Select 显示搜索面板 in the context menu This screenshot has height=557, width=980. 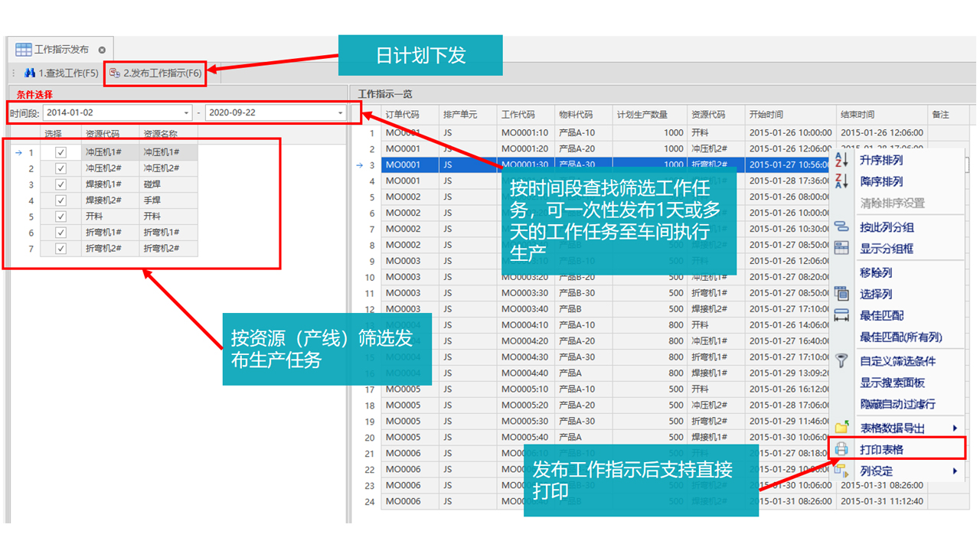pyautogui.click(x=892, y=383)
